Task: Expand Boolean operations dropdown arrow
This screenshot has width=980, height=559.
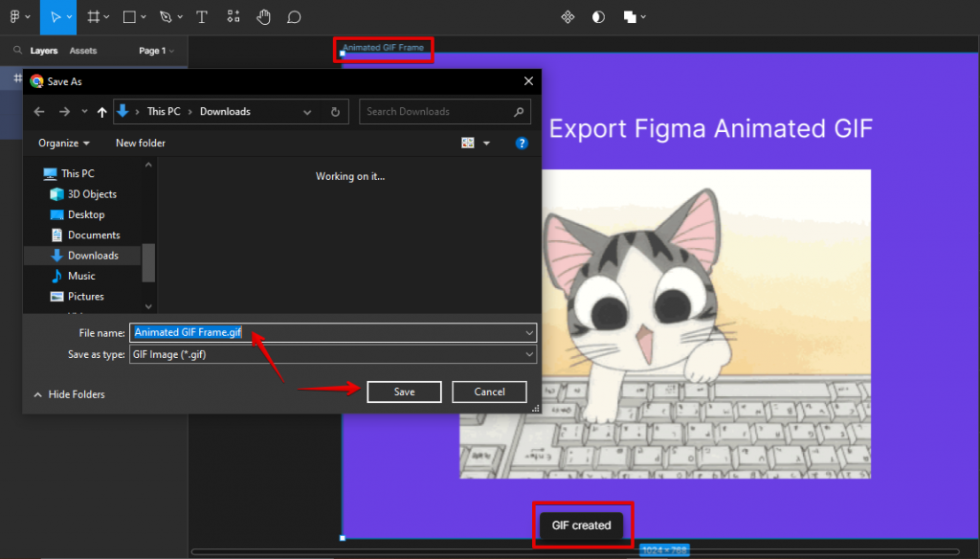Action: pyautogui.click(x=643, y=17)
